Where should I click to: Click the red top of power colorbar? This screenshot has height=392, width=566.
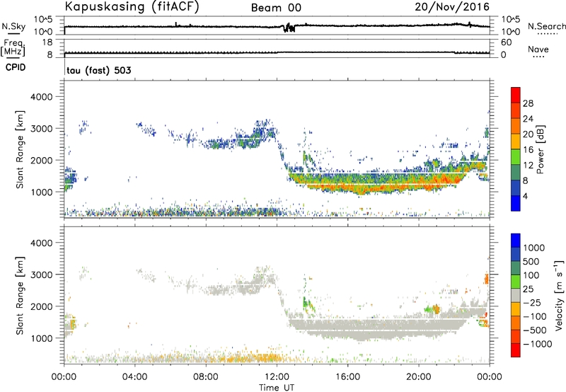pyautogui.click(x=516, y=95)
